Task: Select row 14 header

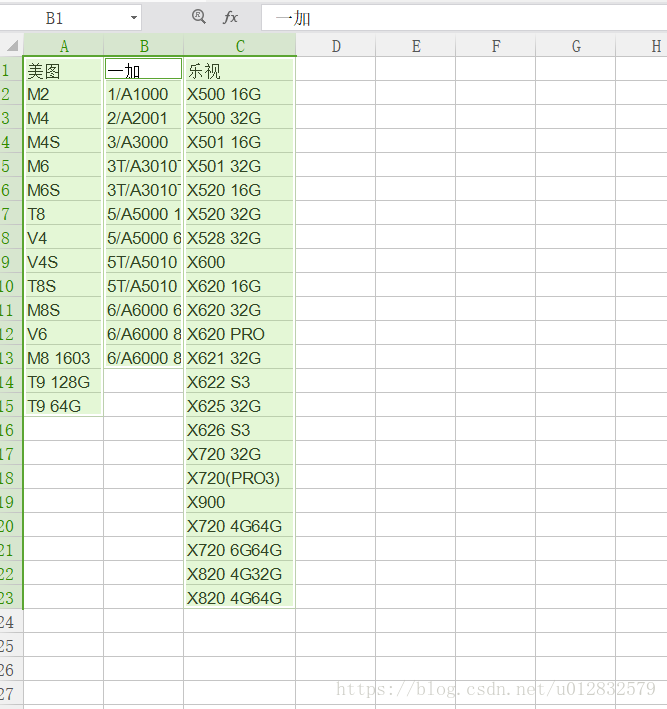Action: click(11, 382)
